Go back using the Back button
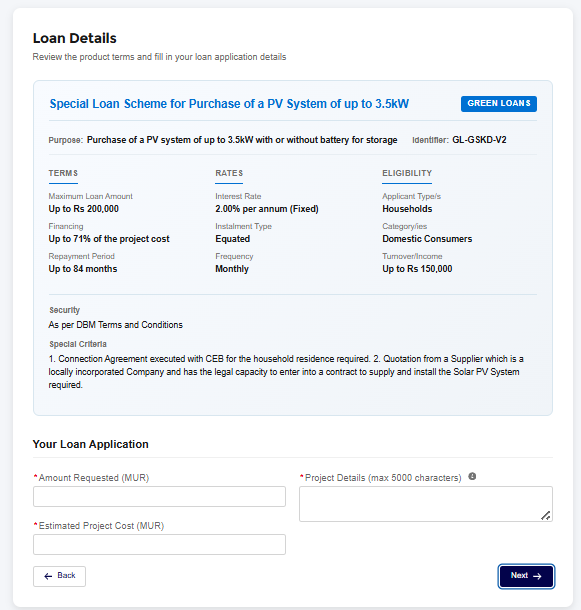 pos(59,576)
